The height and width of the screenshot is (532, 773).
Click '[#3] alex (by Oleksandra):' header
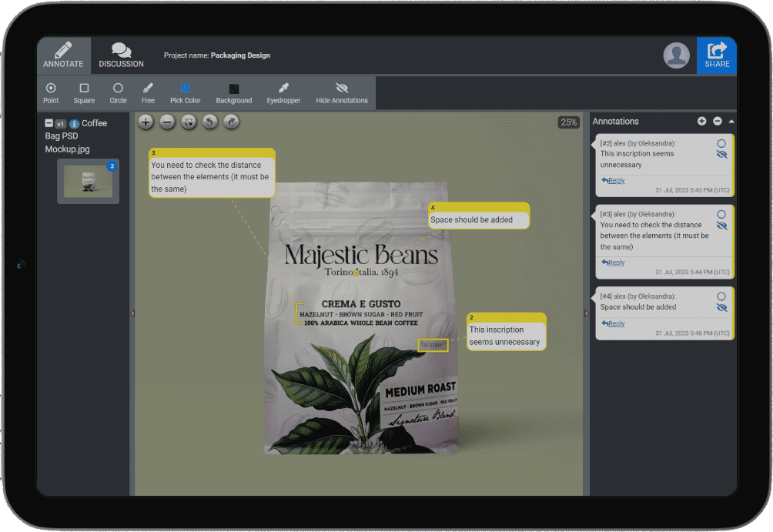637,214
